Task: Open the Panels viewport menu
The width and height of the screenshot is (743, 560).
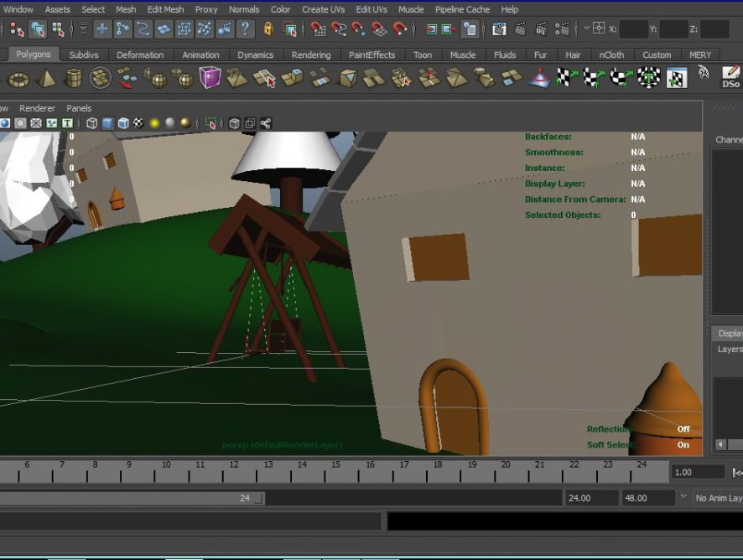Action: tap(79, 108)
